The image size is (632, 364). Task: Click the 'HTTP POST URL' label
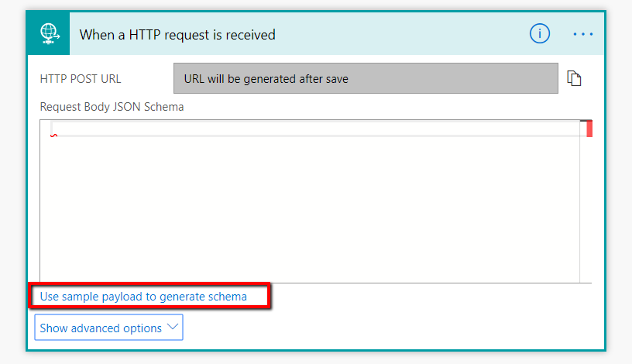tap(81, 79)
